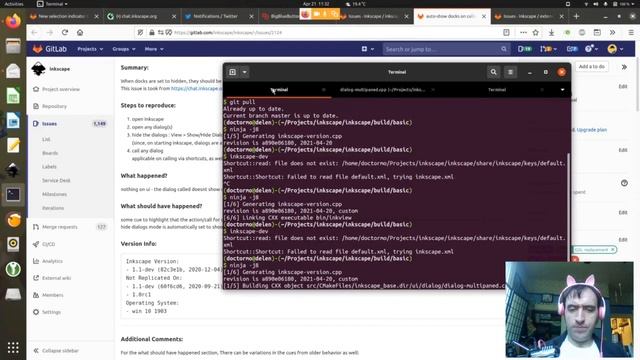
Task: Open the terminal tab list dropdown
Action: coord(562,90)
